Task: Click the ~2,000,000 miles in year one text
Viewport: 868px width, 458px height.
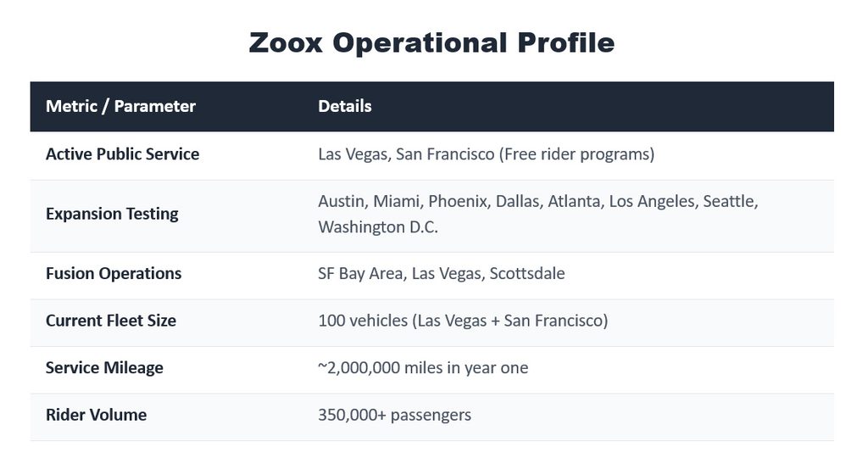Action: point(423,368)
